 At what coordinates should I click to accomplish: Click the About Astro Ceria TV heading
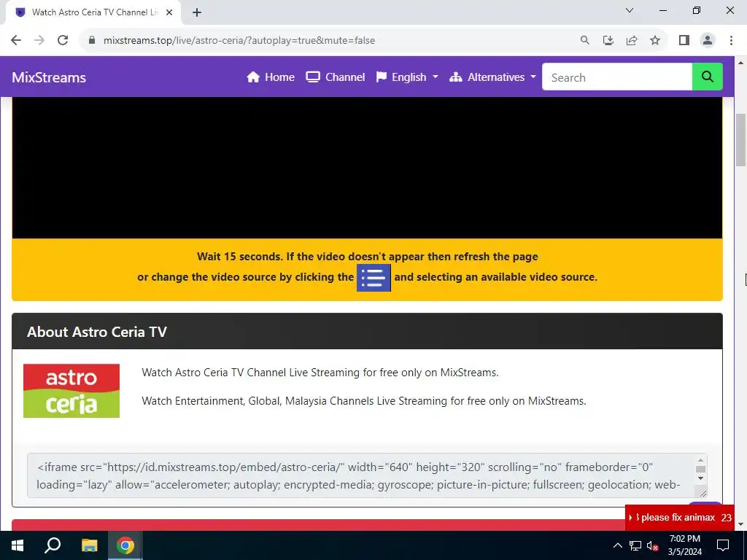tap(97, 332)
